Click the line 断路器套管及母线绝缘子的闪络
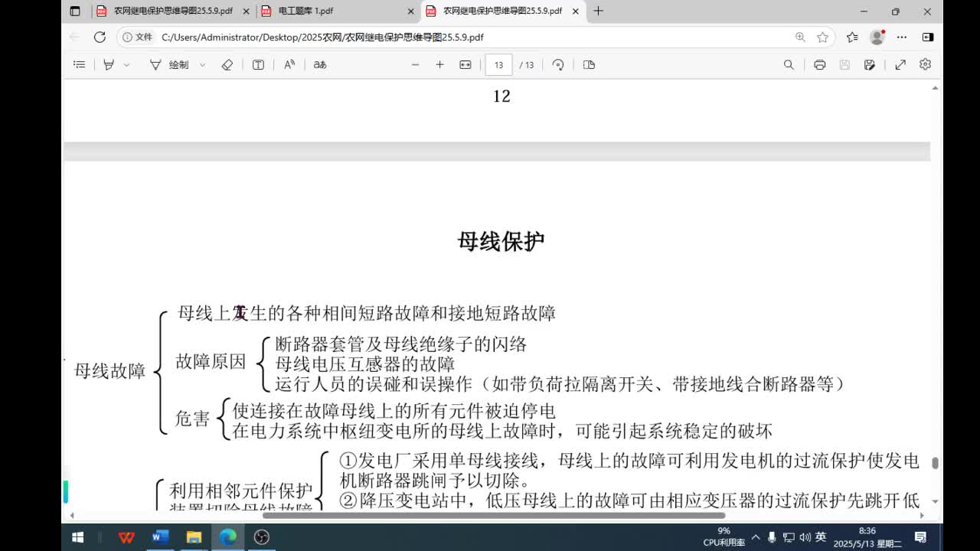980x551 pixels. 401,344
